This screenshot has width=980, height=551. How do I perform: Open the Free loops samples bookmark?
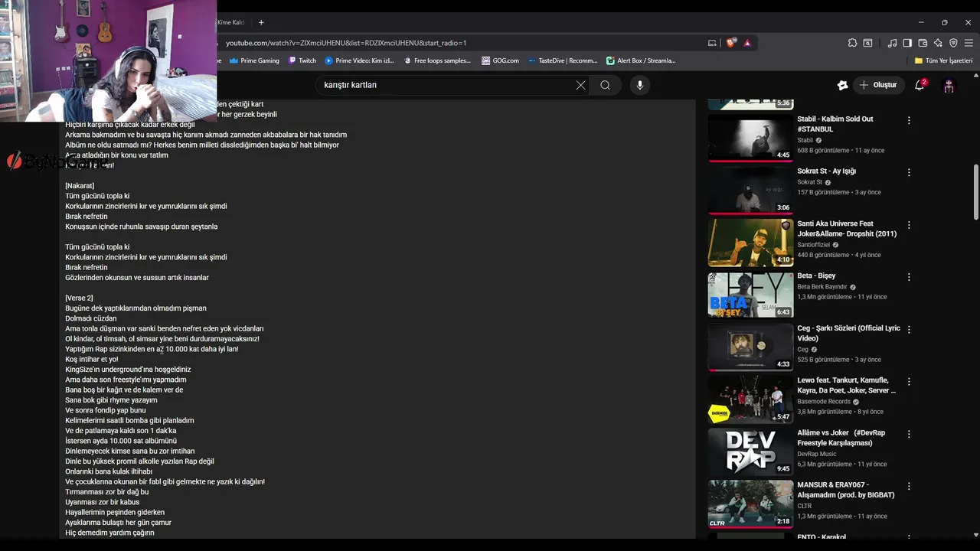pyautogui.click(x=437, y=60)
